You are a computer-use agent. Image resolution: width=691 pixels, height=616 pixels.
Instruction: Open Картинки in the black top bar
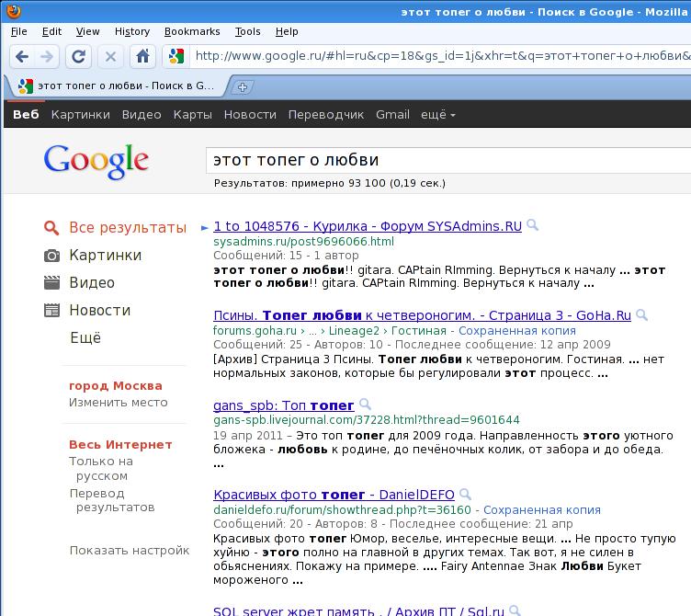[81, 115]
